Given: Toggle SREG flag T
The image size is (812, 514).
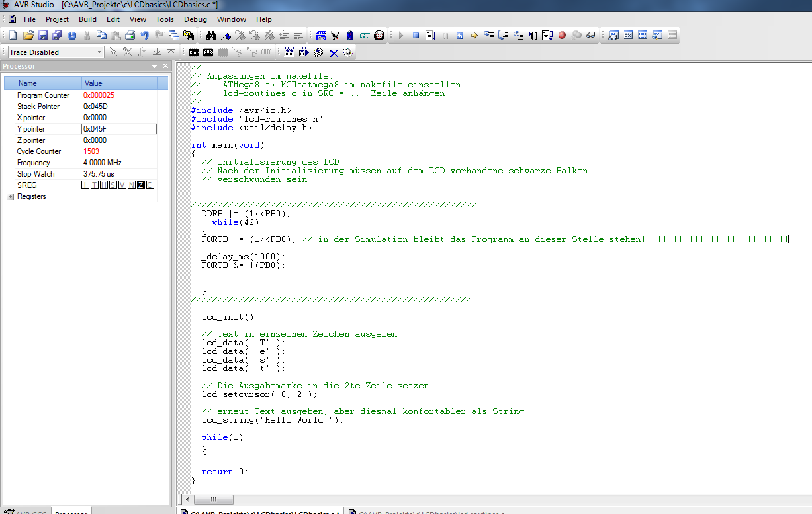Looking at the screenshot, I should coord(95,185).
